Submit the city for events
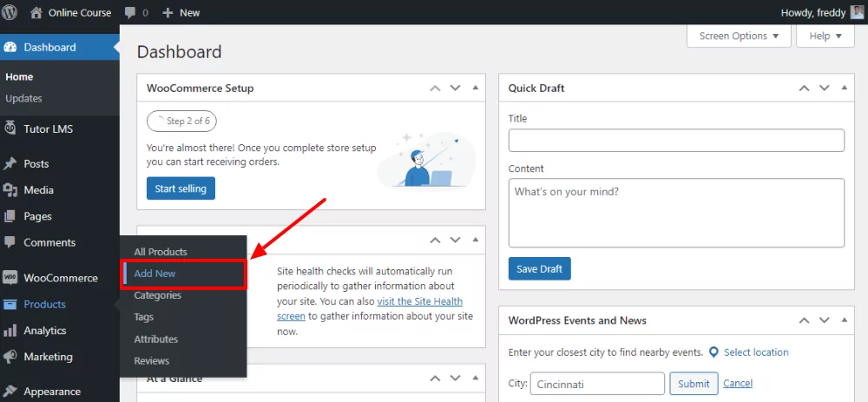The height and width of the screenshot is (402, 868). point(694,383)
